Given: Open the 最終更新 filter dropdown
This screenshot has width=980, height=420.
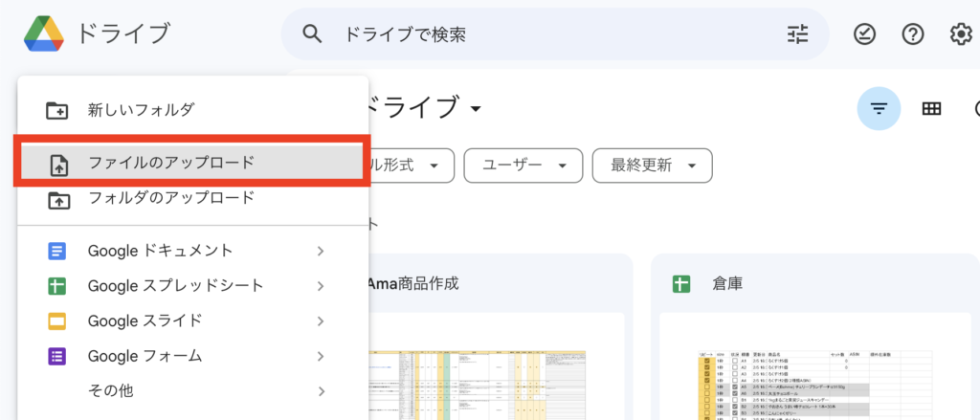Looking at the screenshot, I should [x=653, y=166].
